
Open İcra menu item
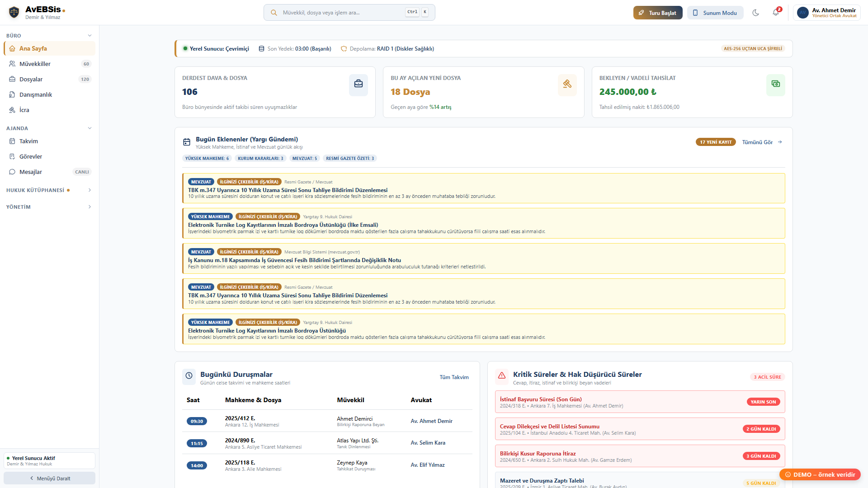[x=49, y=110]
